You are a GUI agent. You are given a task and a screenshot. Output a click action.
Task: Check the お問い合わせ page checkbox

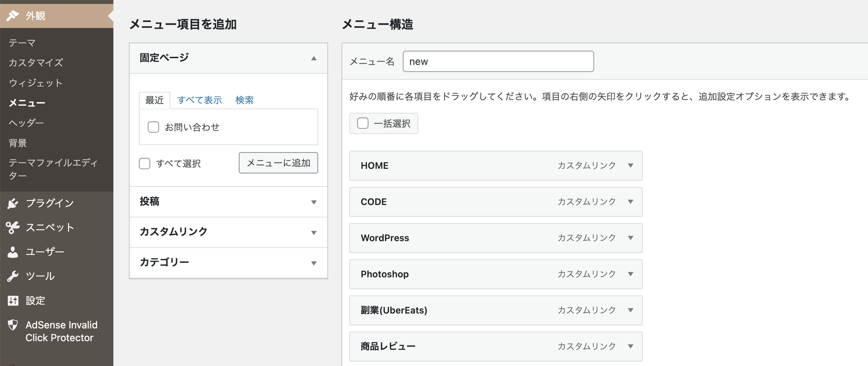click(153, 127)
